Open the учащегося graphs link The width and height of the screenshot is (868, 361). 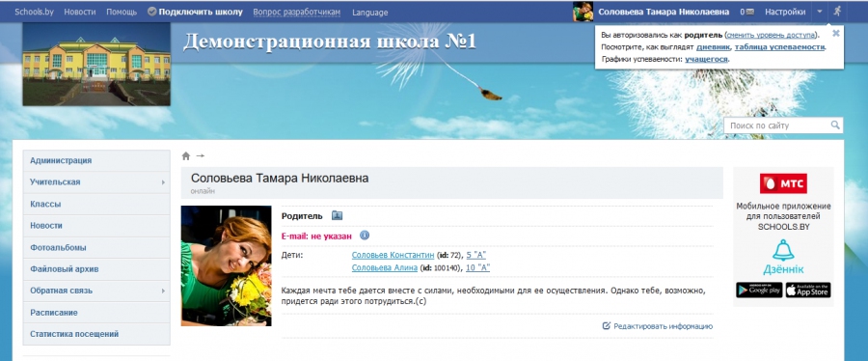pyautogui.click(x=706, y=59)
